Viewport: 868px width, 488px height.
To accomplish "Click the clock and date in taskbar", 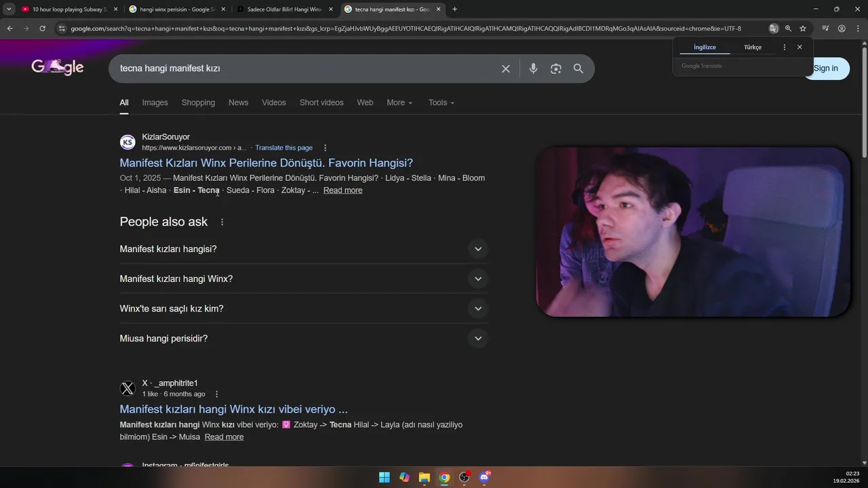I will (x=848, y=477).
